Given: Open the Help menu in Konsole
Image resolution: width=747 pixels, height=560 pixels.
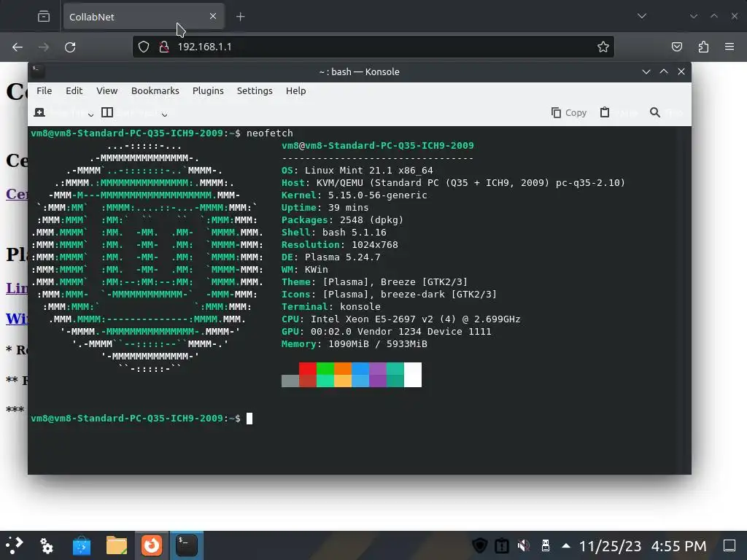Looking at the screenshot, I should 296,90.
